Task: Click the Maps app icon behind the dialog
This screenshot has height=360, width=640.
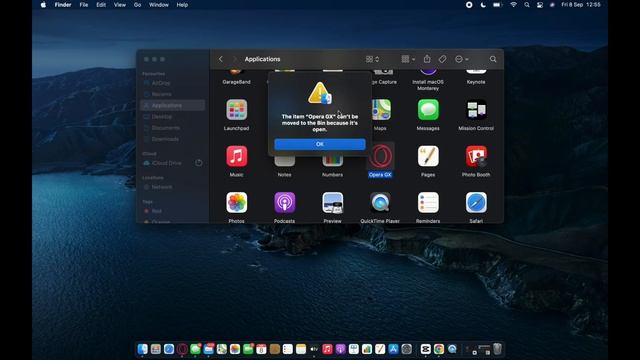Action: tap(382, 110)
